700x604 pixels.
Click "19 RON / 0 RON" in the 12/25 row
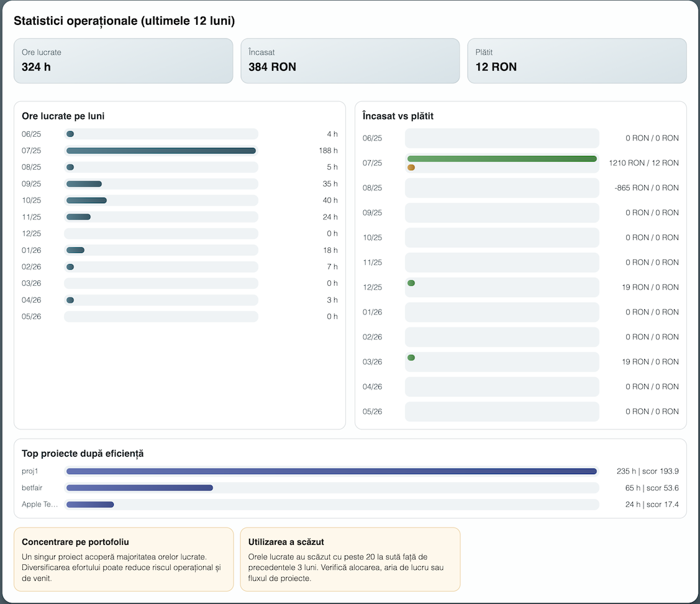(650, 287)
